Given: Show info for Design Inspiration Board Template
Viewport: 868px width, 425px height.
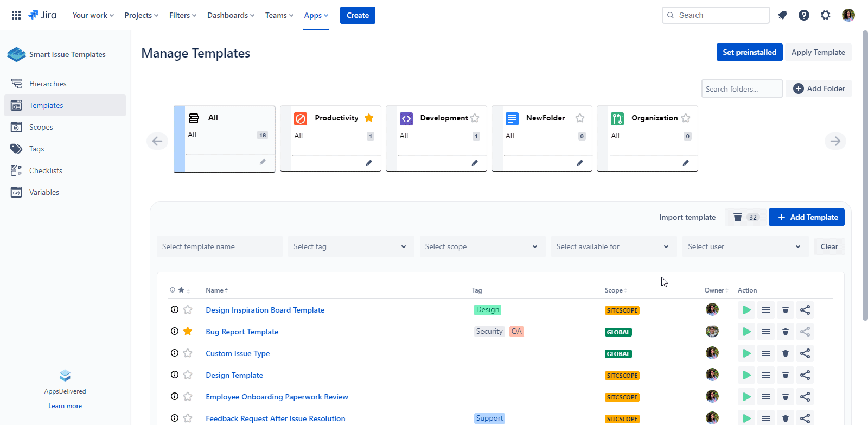Looking at the screenshot, I should pos(175,310).
